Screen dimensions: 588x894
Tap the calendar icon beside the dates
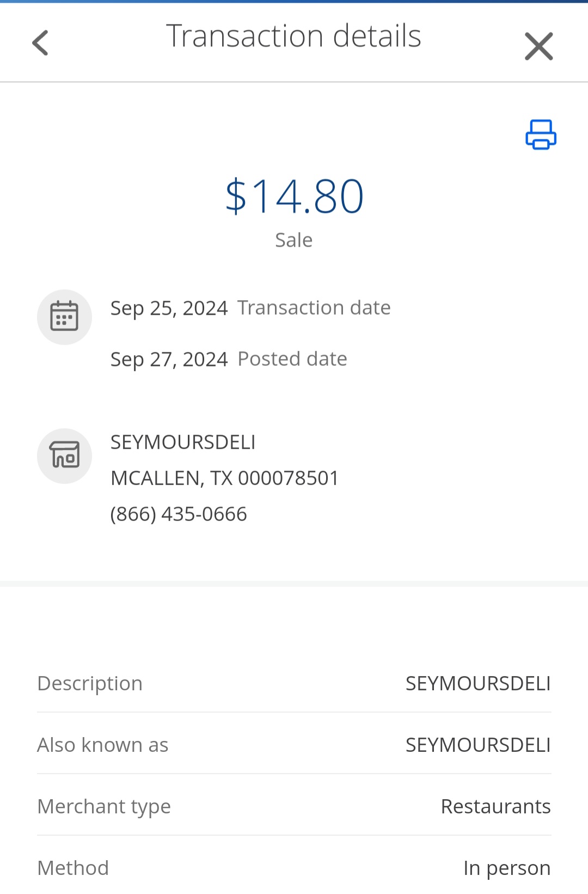coord(64,317)
